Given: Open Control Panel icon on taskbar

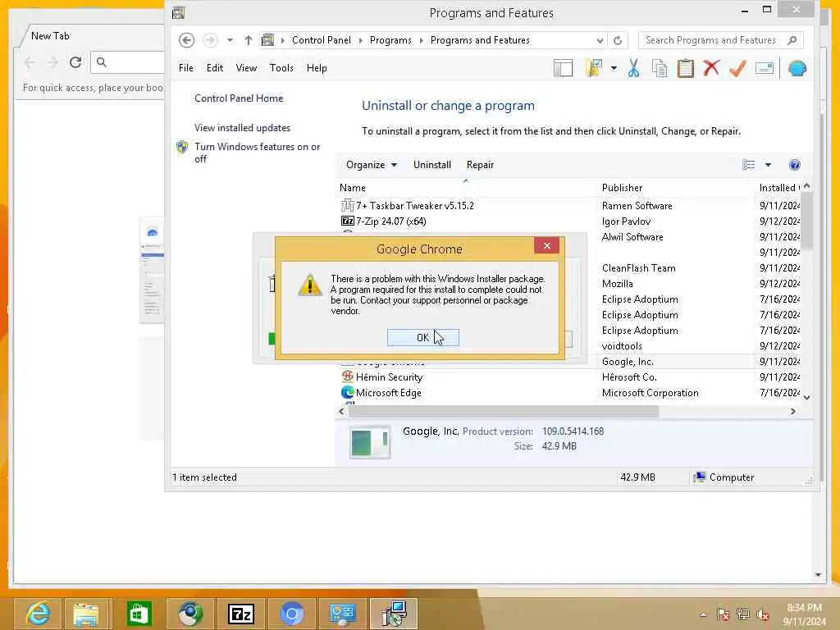Looking at the screenshot, I should click(343, 614).
